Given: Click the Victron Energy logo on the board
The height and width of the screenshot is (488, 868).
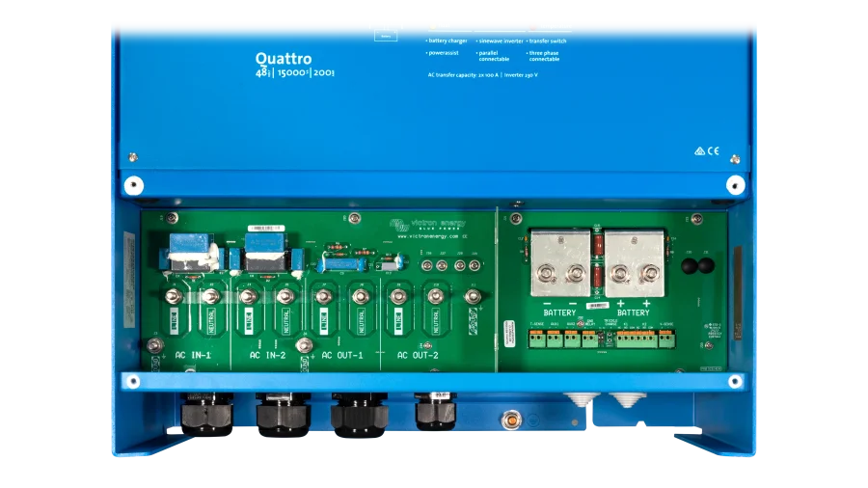Looking at the screenshot, I should 427,224.
